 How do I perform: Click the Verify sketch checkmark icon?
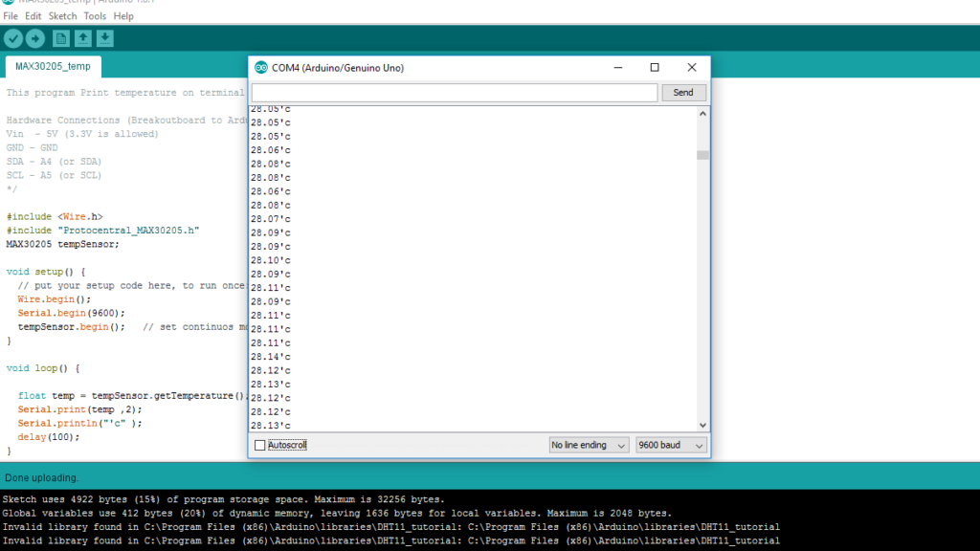click(13, 38)
